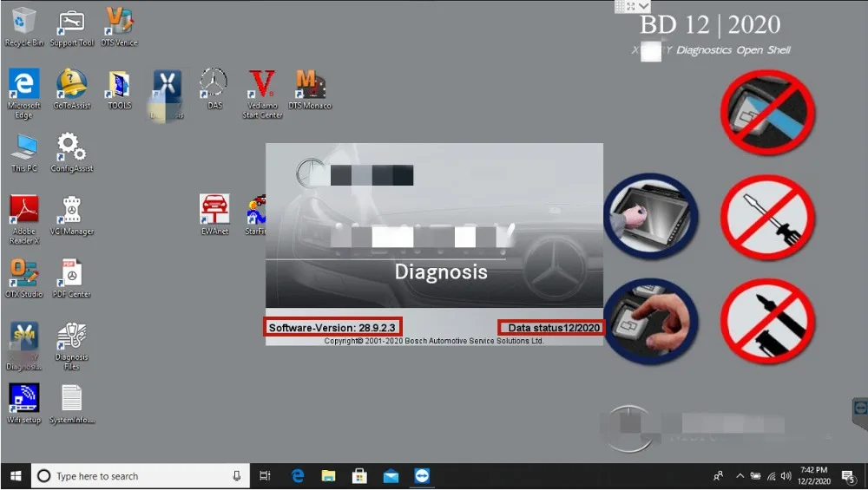Open Vediamo Start Center shortcut
Viewport: 868px width, 490px height.
(x=262, y=93)
